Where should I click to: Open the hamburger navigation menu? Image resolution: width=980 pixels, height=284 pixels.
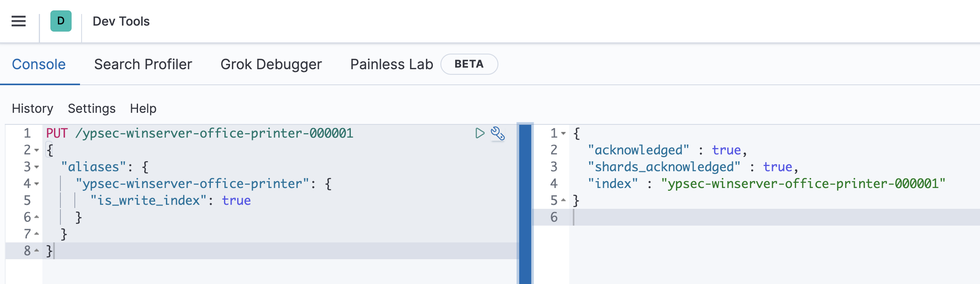click(x=18, y=21)
